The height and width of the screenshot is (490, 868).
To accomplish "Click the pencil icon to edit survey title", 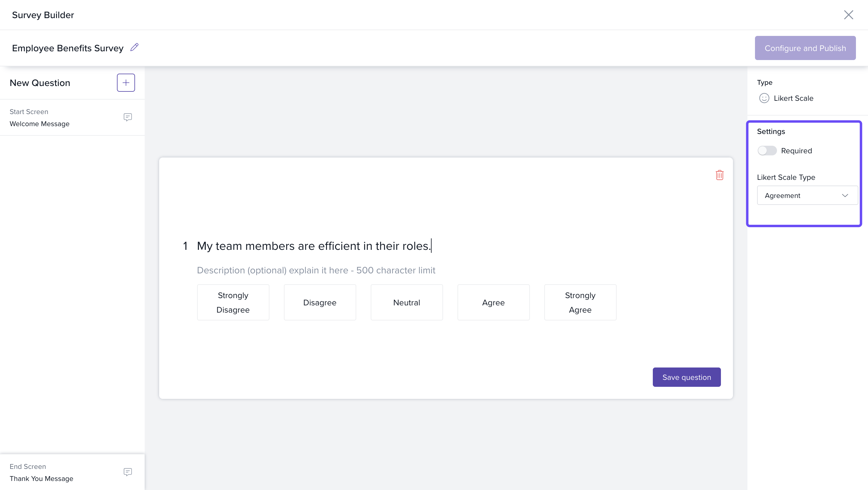I will point(134,47).
